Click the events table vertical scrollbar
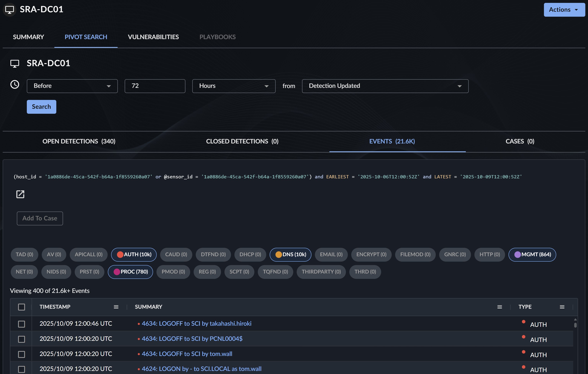 [575, 325]
